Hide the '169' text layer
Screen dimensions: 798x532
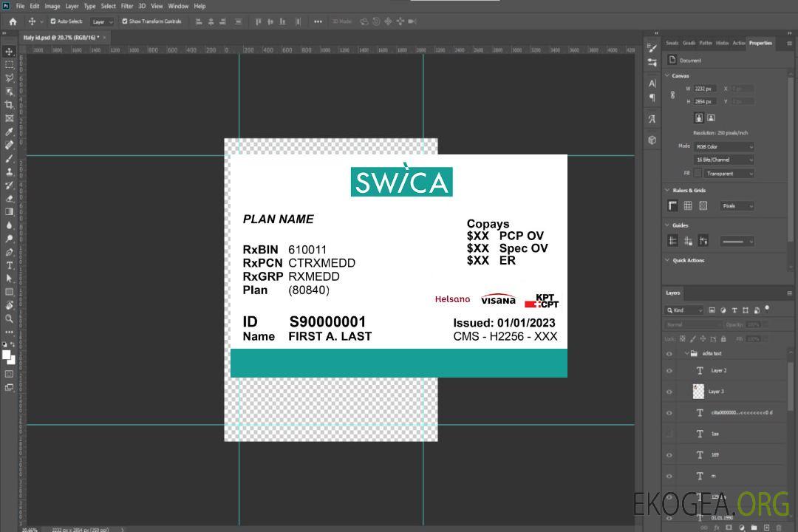point(669,455)
